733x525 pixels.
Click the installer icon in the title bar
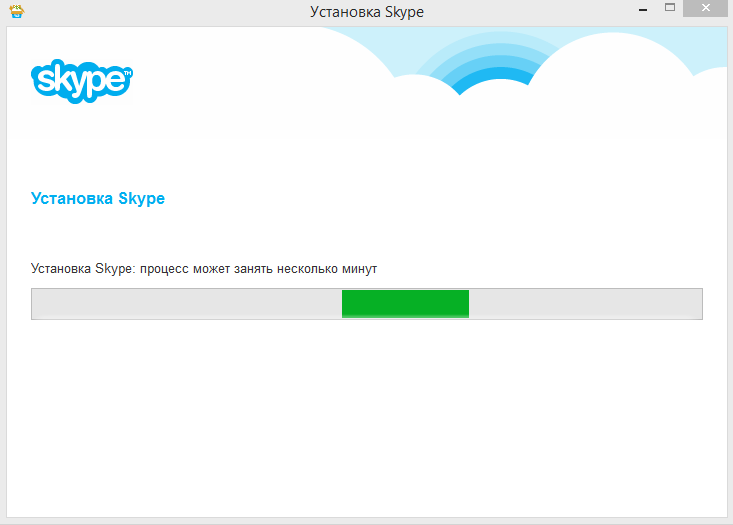coord(17,11)
